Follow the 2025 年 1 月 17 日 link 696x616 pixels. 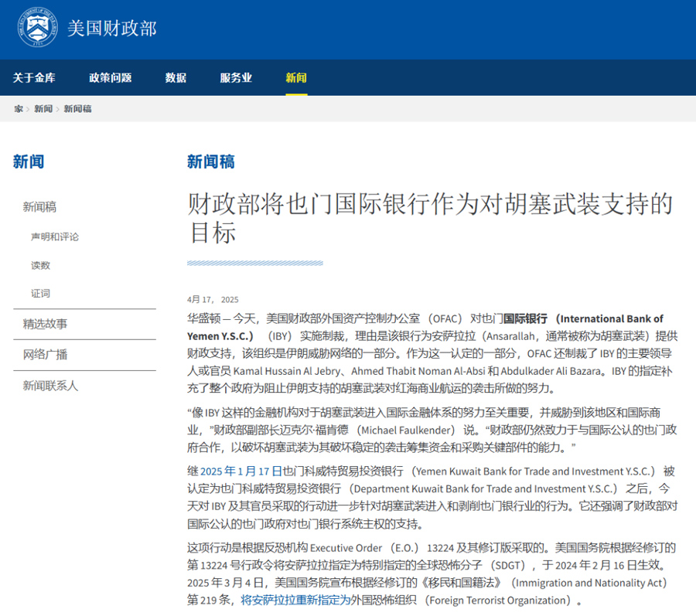point(241,471)
